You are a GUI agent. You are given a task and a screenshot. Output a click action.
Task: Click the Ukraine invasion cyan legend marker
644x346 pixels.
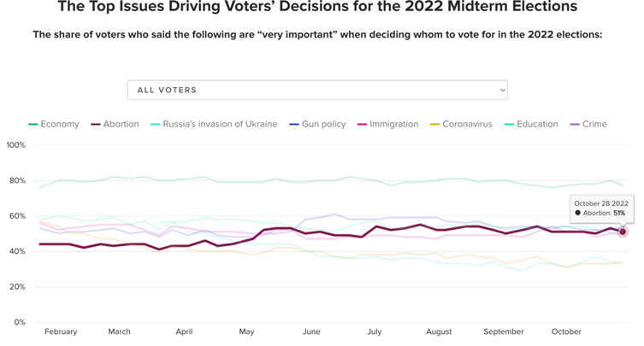[156, 125]
